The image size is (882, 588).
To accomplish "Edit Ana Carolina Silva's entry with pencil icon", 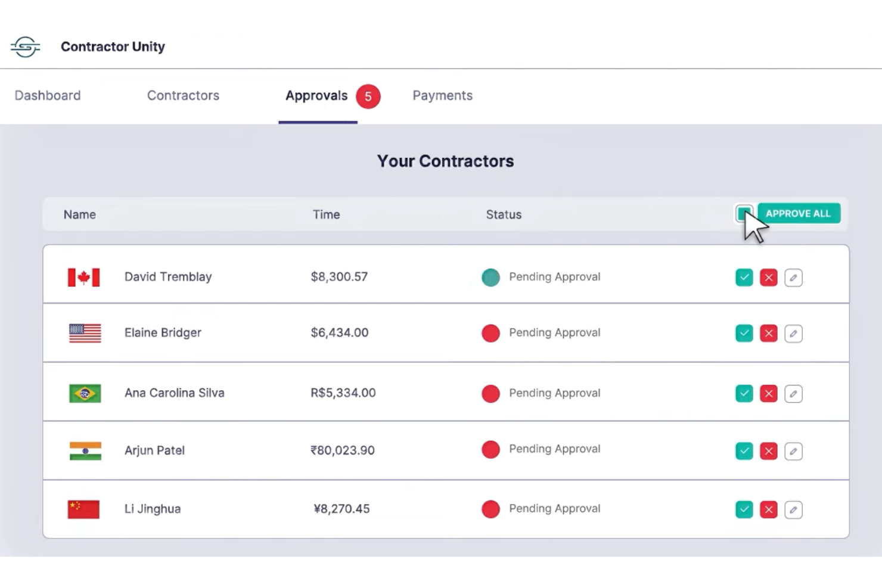I will 793,393.
